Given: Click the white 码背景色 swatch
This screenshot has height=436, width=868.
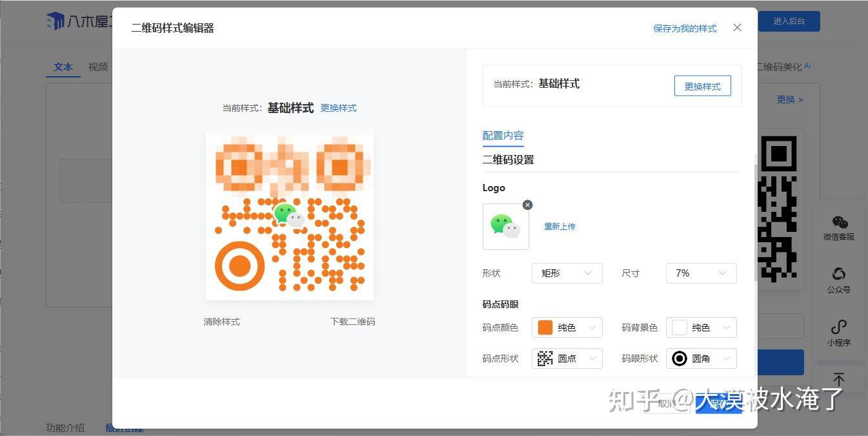Looking at the screenshot, I should pos(680,327).
